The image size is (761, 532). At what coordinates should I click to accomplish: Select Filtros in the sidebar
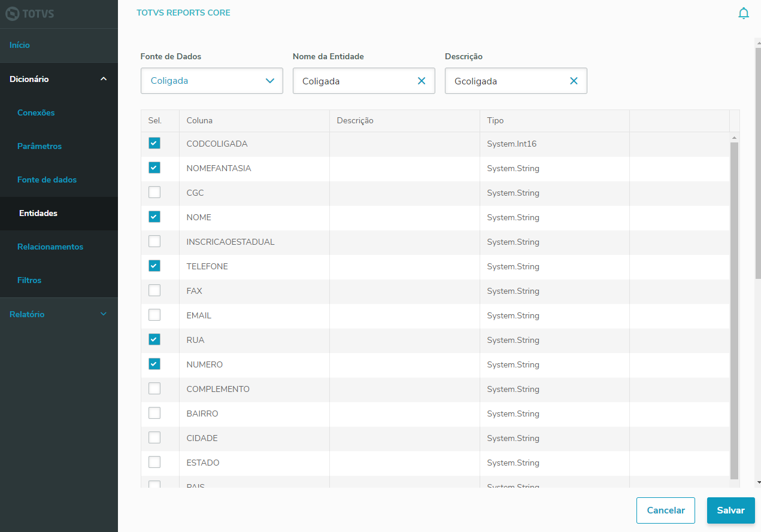pos(29,280)
